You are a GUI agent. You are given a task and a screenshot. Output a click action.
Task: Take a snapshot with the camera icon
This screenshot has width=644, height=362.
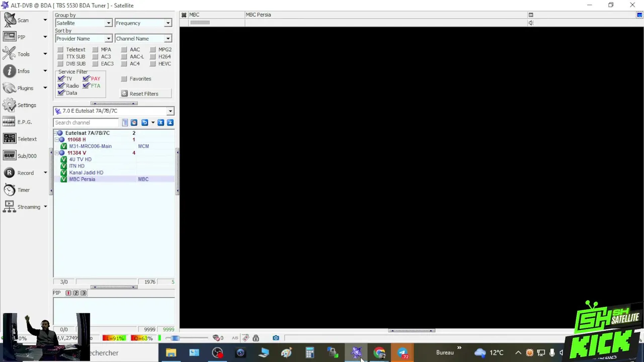click(x=276, y=338)
